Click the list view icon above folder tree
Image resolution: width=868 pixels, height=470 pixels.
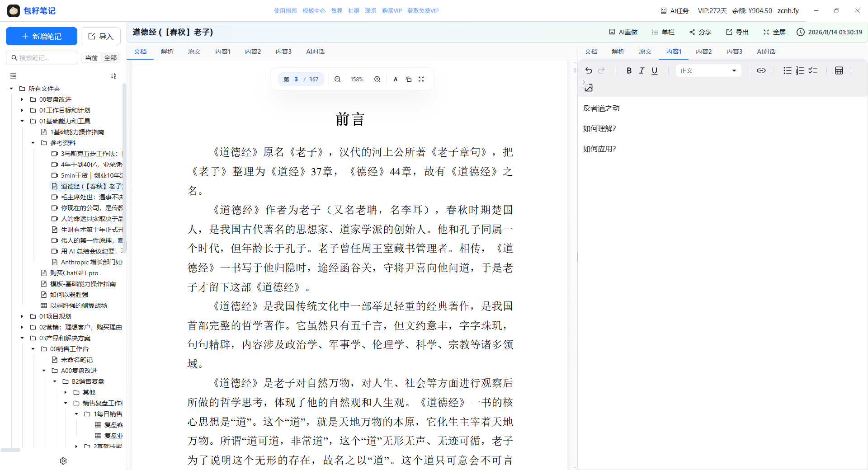coord(13,76)
